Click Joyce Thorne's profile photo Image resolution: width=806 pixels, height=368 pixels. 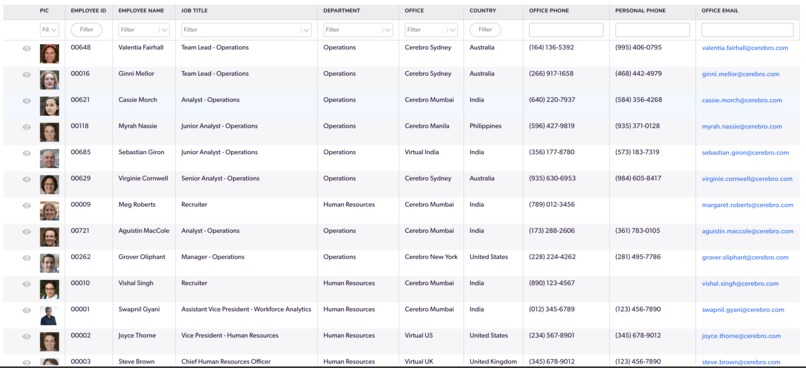coord(49,342)
